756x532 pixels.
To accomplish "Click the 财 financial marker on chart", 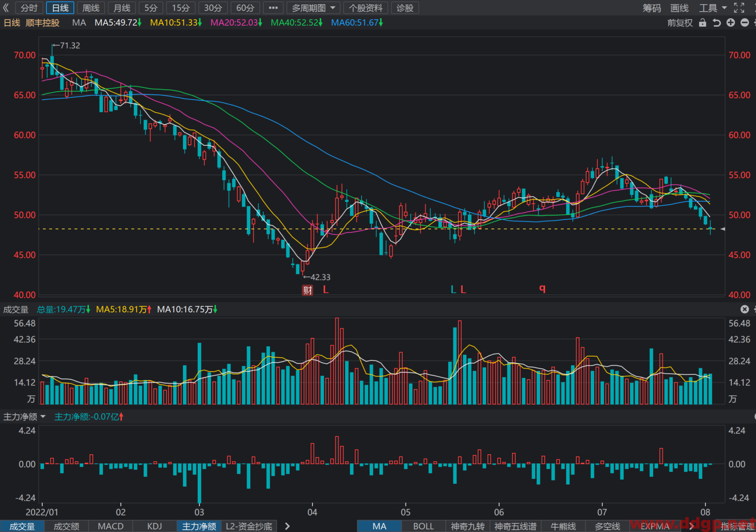I will [307, 290].
